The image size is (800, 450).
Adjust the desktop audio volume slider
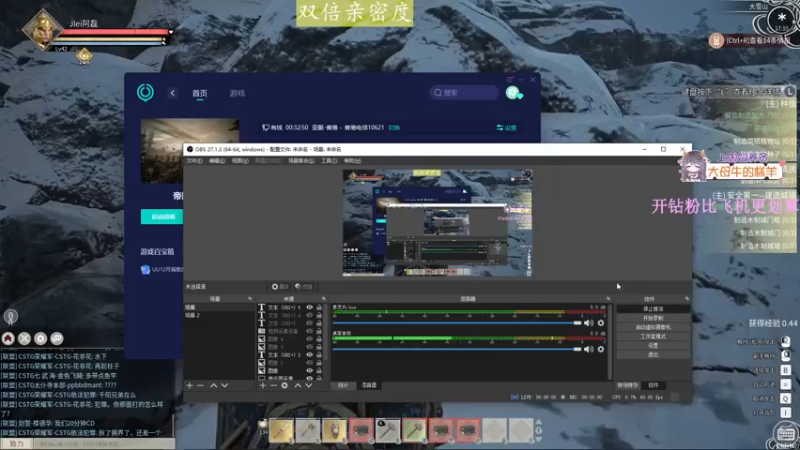click(456, 349)
